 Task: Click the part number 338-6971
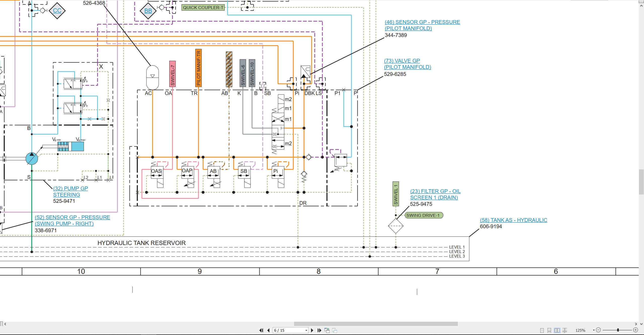point(46,230)
